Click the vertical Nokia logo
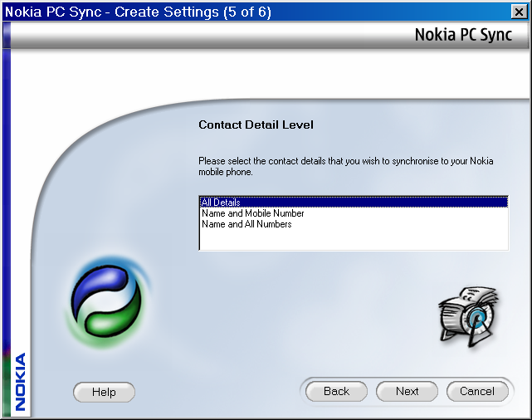This screenshot has width=532, height=420. [x=20, y=381]
